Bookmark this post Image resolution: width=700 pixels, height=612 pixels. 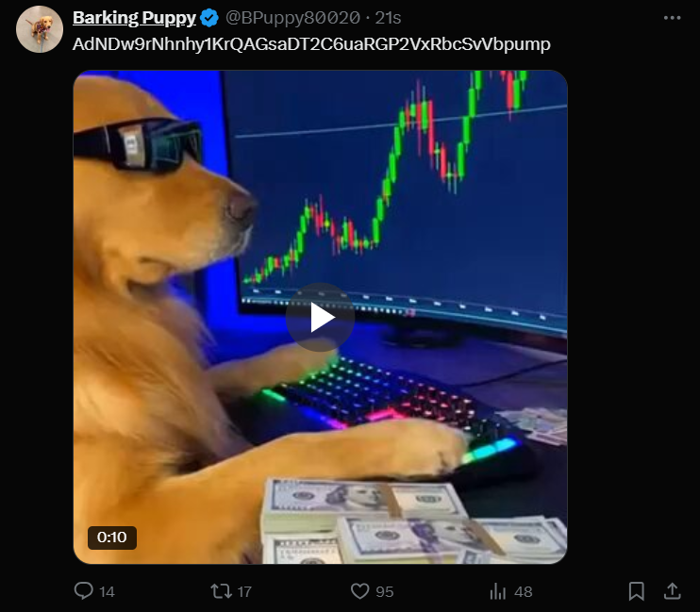(636, 591)
